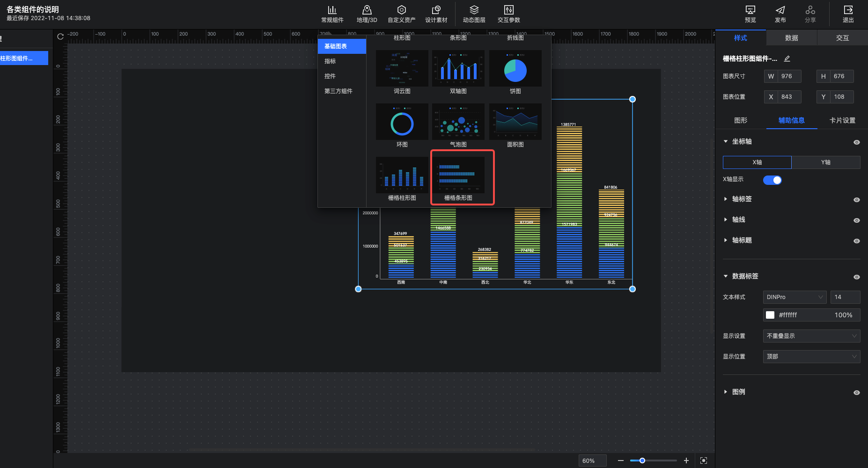Select the 控件 category
This screenshot has height=468, width=868.
pos(342,76)
